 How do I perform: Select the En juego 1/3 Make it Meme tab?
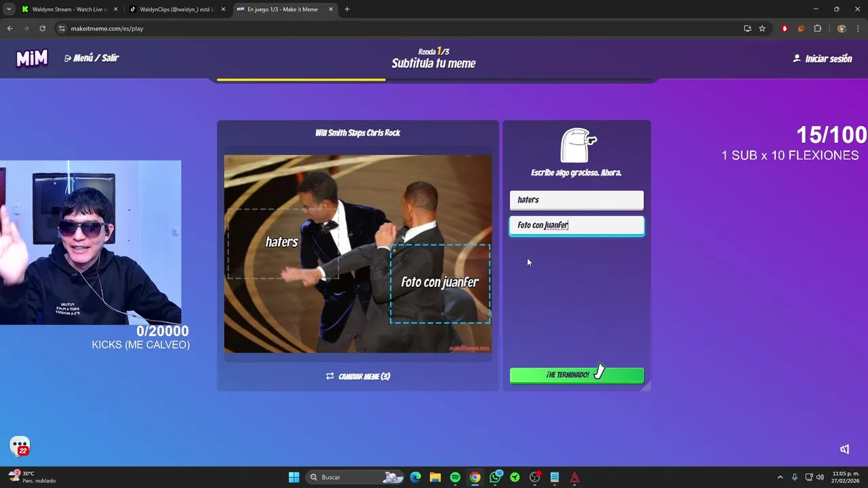[285, 9]
